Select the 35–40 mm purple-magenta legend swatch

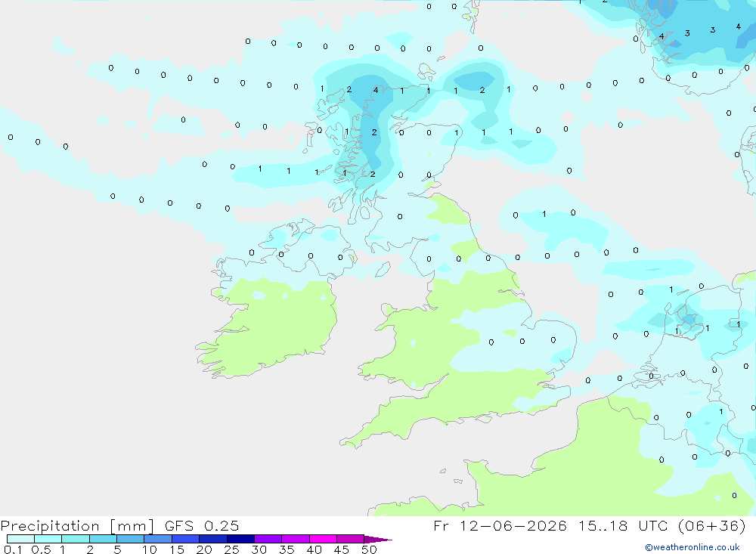point(295,539)
